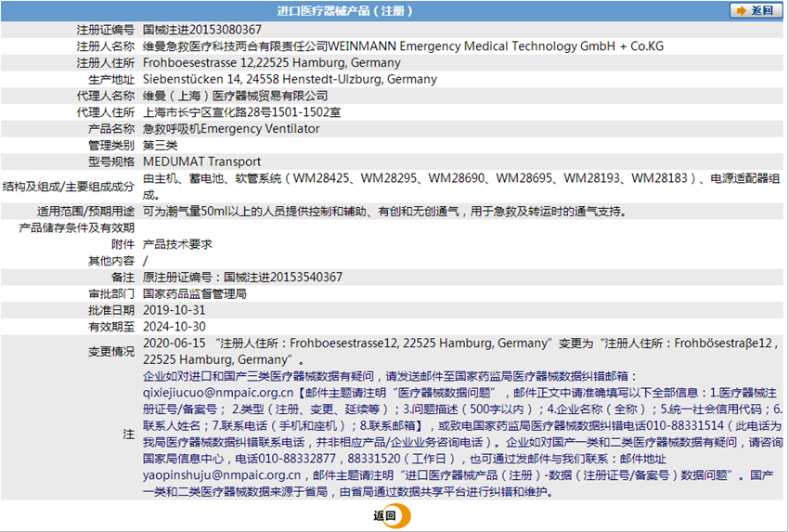Click the round 返回 button at the bottom
The height and width of the screenshot is (532, 789).
coord(392,516)
